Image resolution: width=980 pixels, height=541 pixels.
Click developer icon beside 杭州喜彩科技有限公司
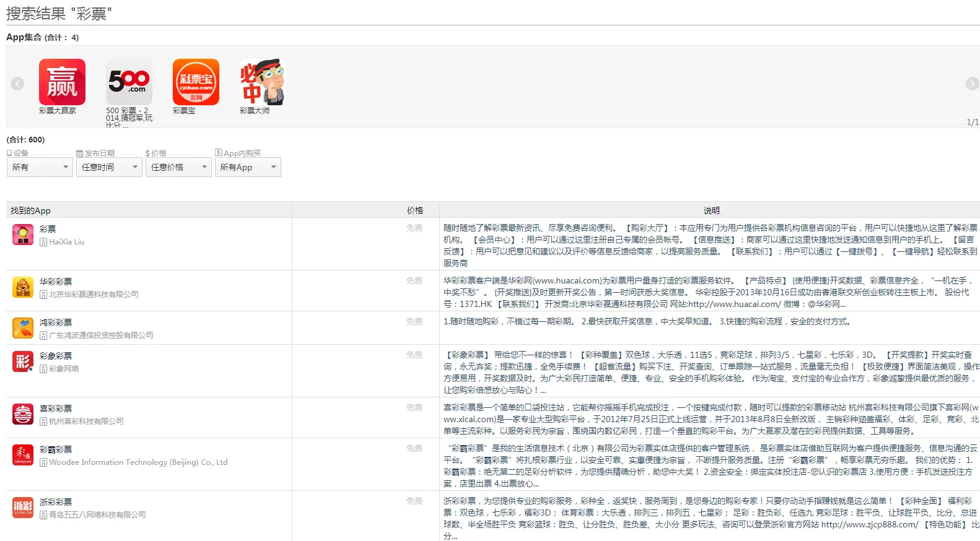[x=43, y=422]
